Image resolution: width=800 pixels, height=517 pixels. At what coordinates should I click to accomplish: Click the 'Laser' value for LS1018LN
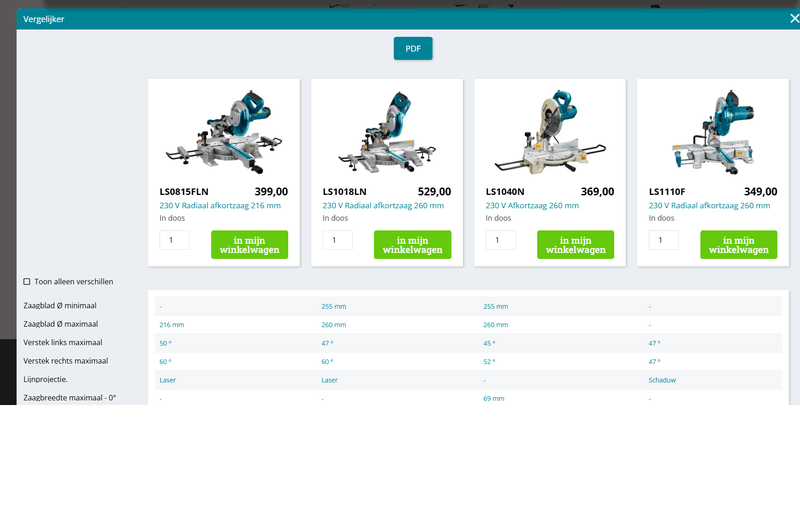coord(330,380)
